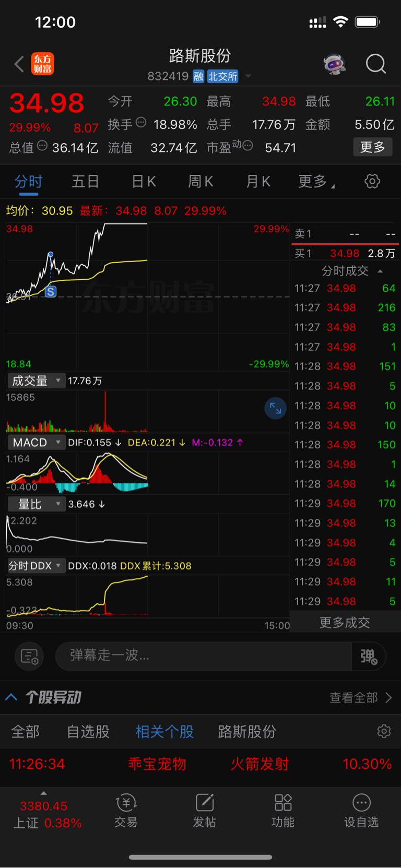Tap the blue dot peak marker on chart
The height and width of the screenshot is (868, 401).
click(51, 255)
